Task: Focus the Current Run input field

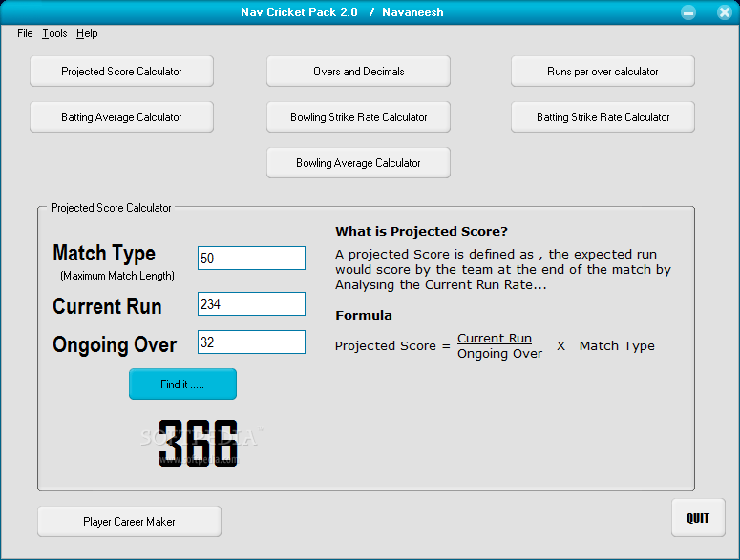Action: (251, 304)
